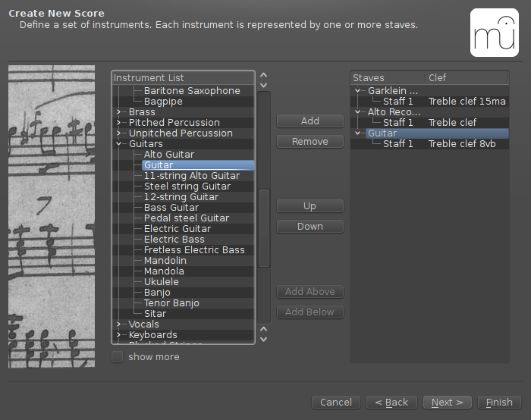Select Ukulele in the instrument list
531x420 pixels.
pyautogui.click(x=162, y=282)
